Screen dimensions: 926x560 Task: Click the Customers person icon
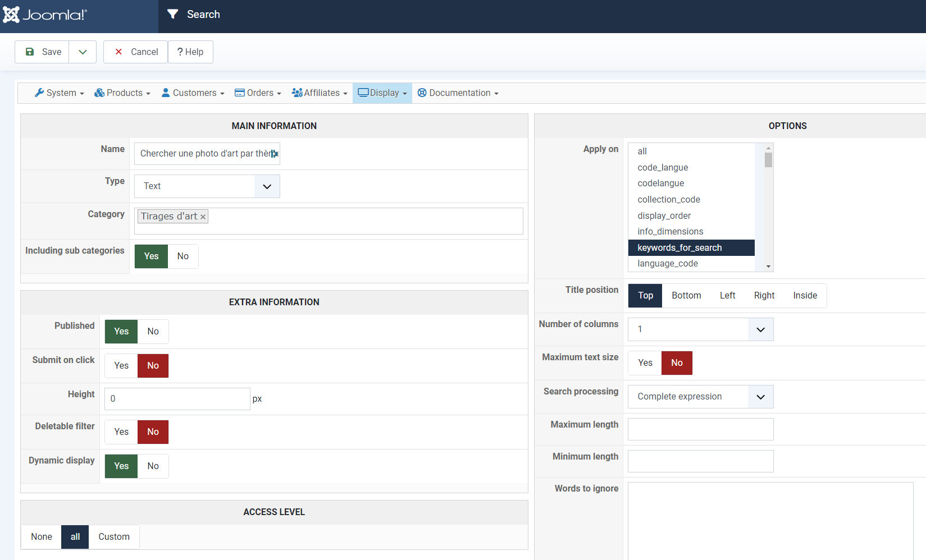(x=166, y=93)
